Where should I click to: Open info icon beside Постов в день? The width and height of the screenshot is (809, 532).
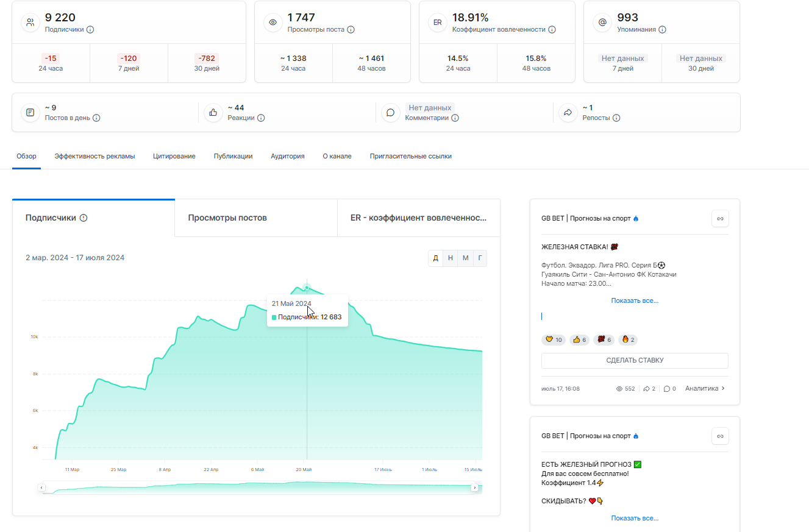coord(96,118)
